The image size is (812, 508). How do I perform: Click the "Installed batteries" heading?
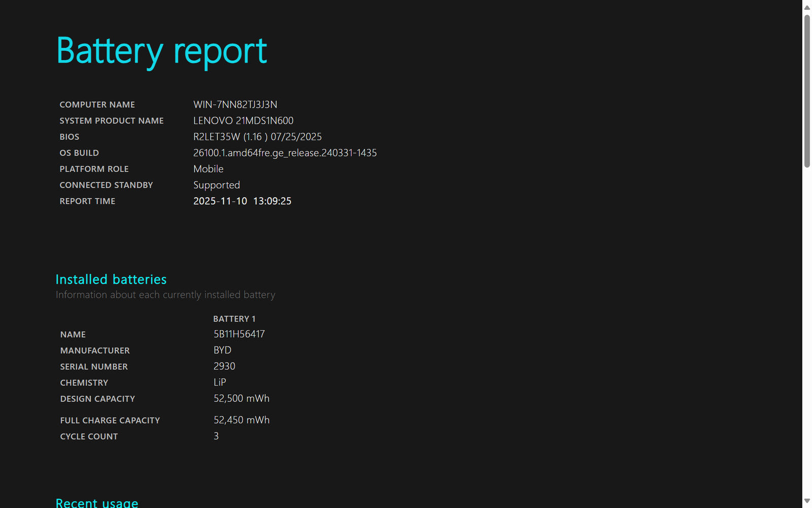tap(111, 279)
